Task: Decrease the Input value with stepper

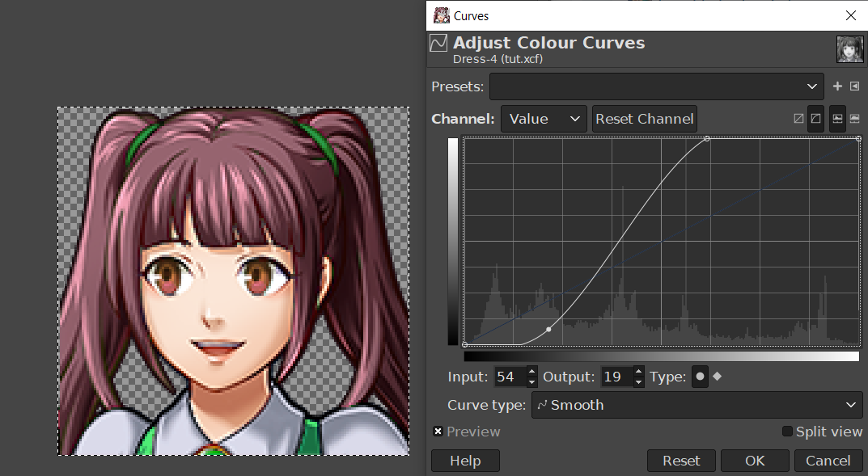Action: tap(531, 382)
